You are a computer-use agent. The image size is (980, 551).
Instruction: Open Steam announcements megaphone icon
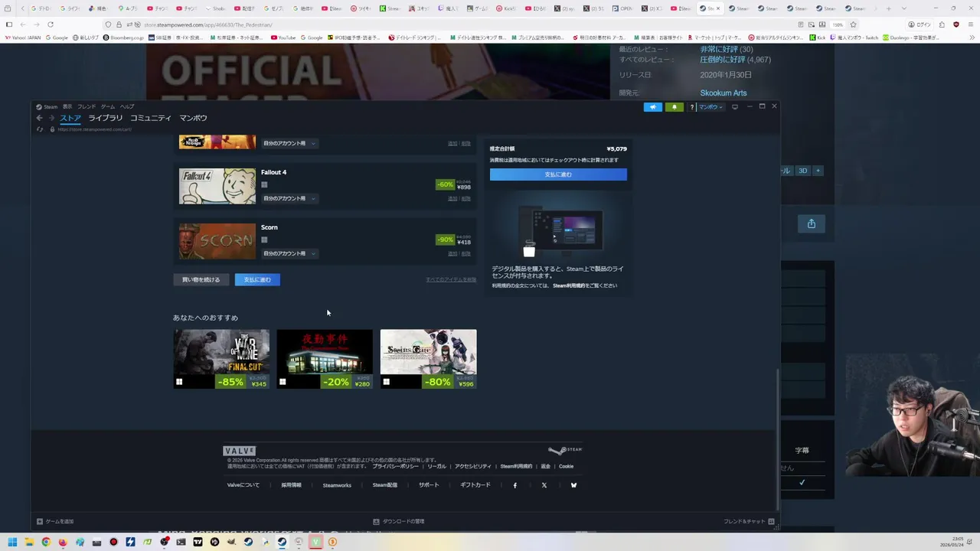[x=652, y=107]
